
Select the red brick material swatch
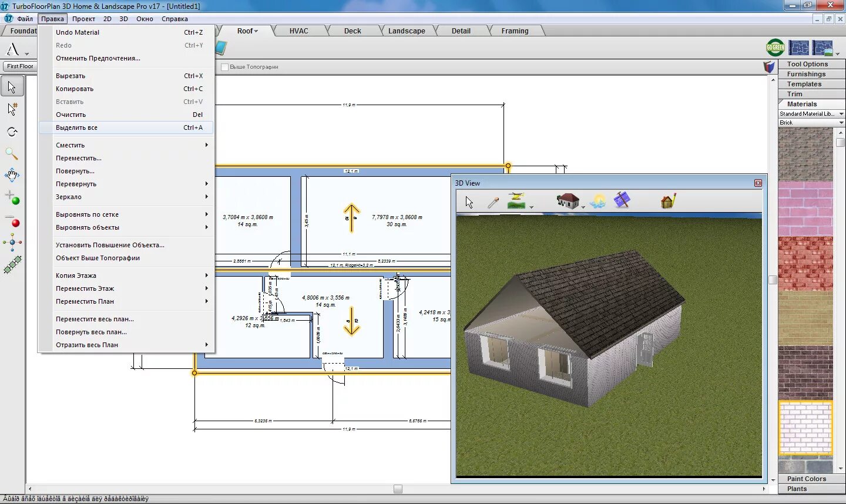(805, 264)
